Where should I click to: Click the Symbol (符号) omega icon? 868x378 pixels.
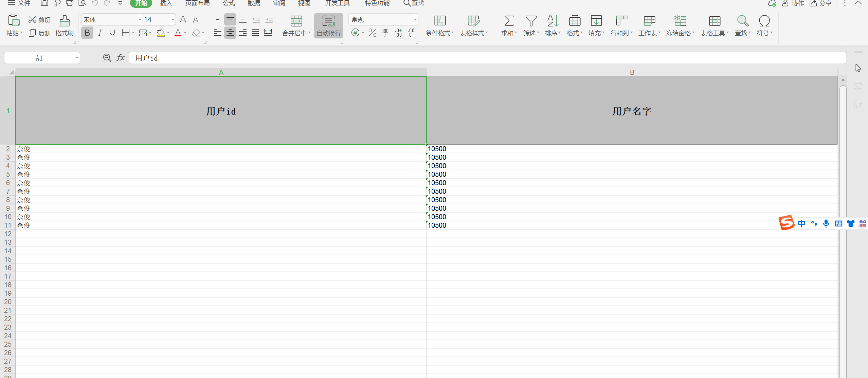764,21
